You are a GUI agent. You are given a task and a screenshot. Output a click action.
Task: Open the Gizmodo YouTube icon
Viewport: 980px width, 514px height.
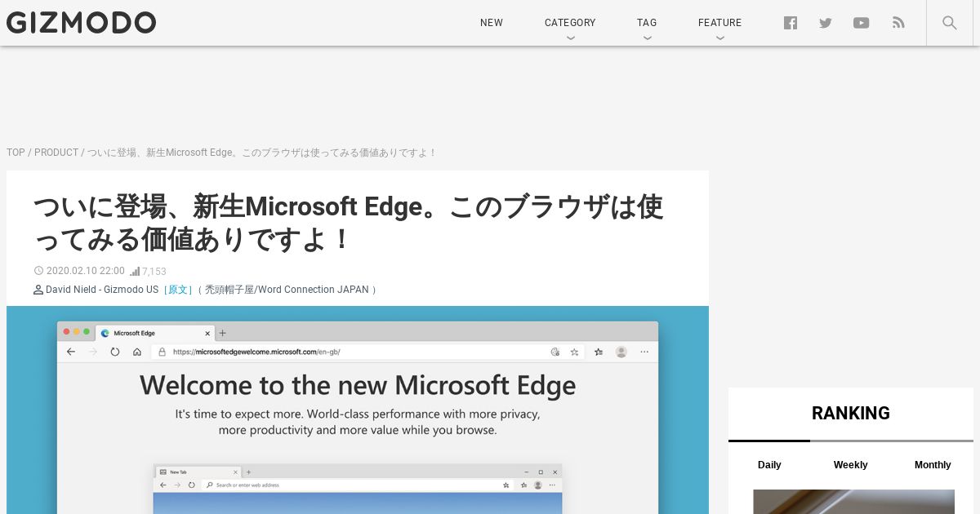(x=862, y=23)
